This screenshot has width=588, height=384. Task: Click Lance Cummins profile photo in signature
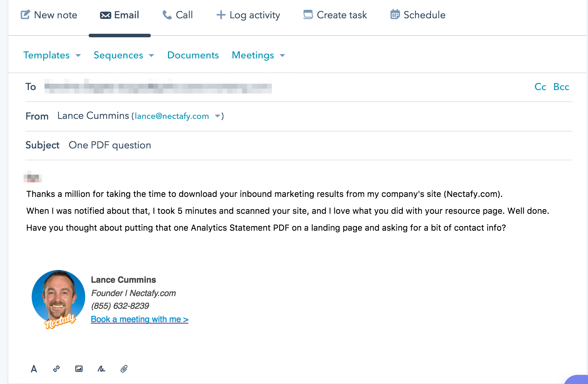point(58,299)
